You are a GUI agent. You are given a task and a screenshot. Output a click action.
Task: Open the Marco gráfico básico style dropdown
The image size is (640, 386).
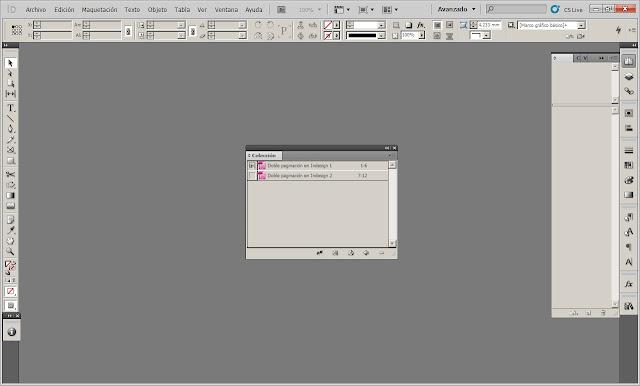point(581,25)
